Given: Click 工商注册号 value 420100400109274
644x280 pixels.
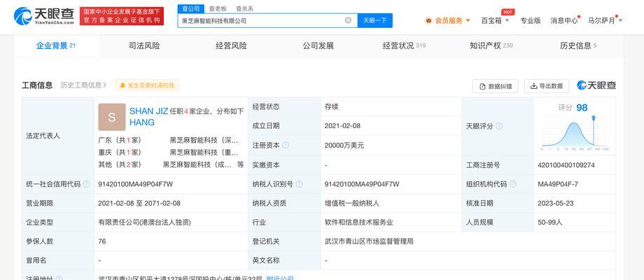Looking at the screenshot, I should [x=566, y=165].
